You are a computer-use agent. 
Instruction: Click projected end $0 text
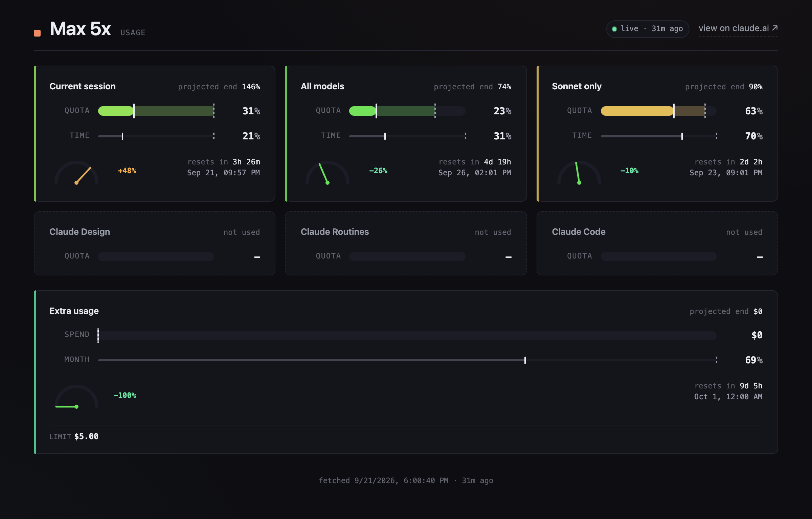pos(726,312)
